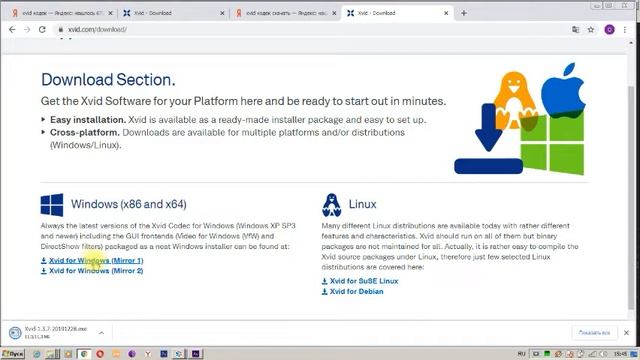Launch Opera from the taskbar
The image size is (640, 360).
pyautogui.click(x=100, y=353)
